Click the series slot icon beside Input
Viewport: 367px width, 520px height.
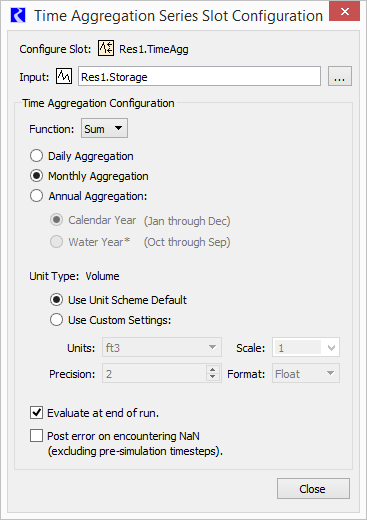pos(64,76)
